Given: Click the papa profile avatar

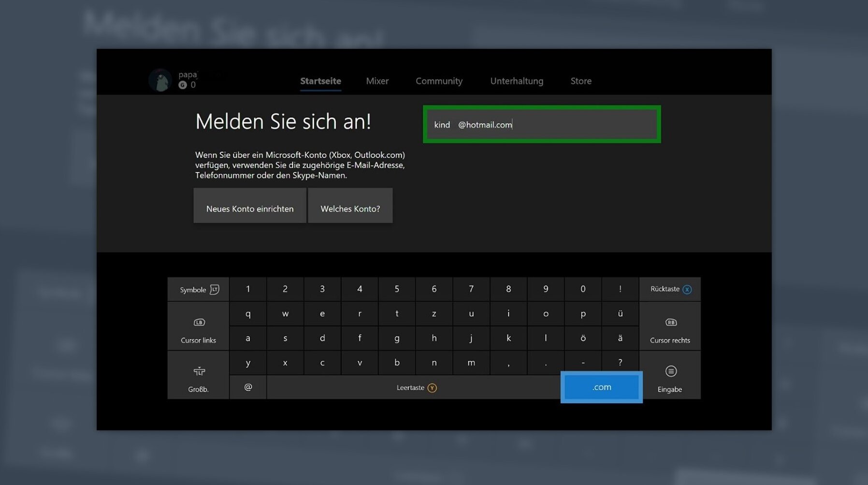Looking at the screenshot, I should [x=160, y=80].
